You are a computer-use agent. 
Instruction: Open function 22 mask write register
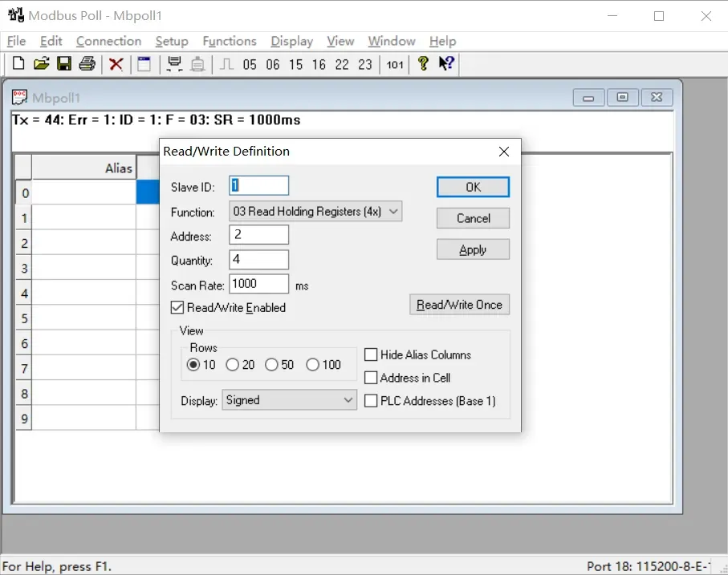coord(342,64)
